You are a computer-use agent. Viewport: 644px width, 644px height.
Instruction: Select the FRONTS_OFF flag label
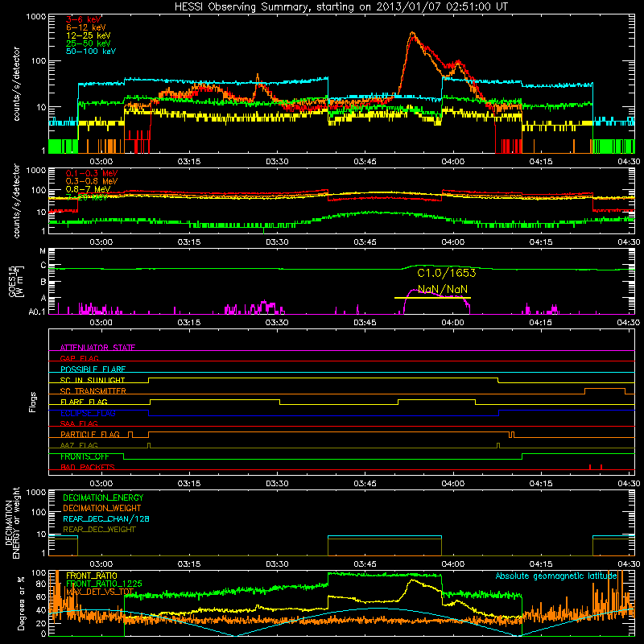(85, 456)
